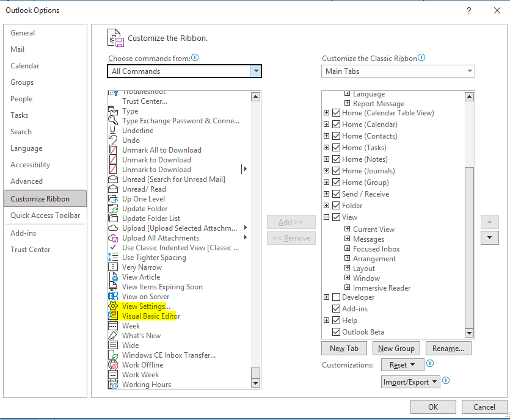
Task: Open the Choose commands from dropdown
Action: point(256,71)
